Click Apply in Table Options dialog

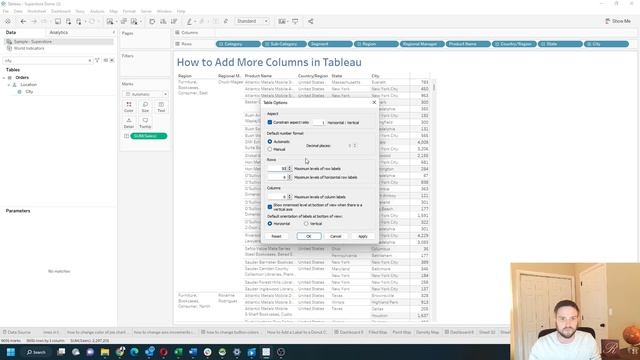(362, 236)
